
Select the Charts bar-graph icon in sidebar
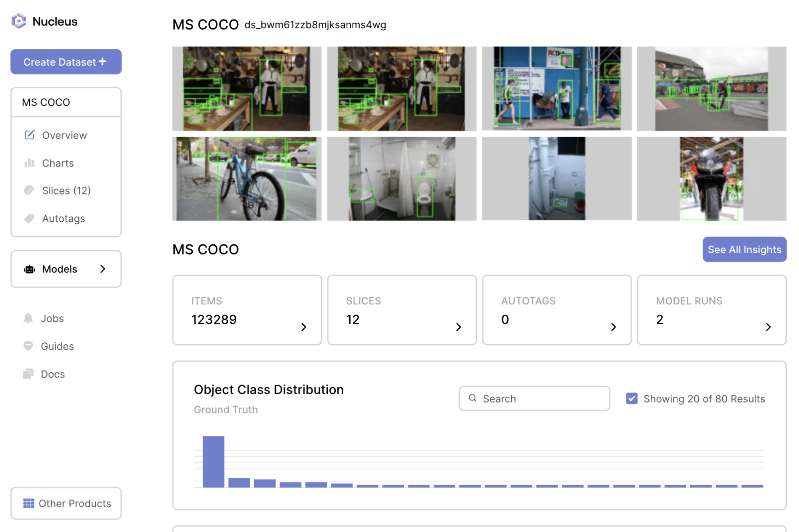(x=30, y=163)
